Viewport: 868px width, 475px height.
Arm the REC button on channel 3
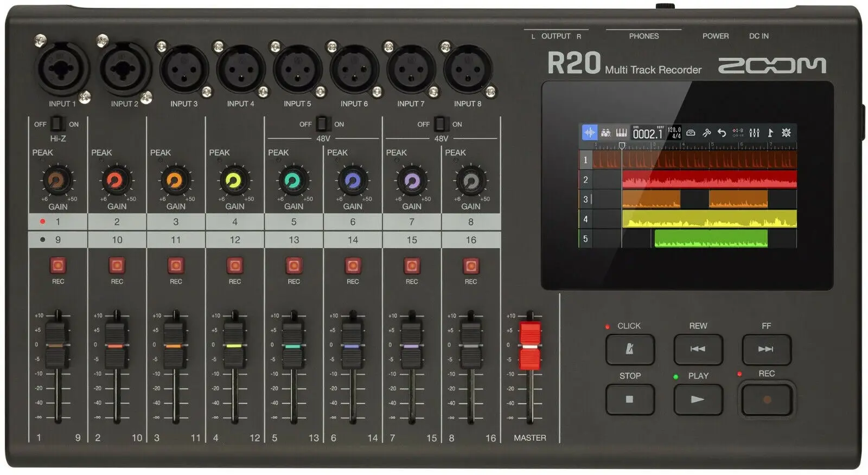point(176,266)
